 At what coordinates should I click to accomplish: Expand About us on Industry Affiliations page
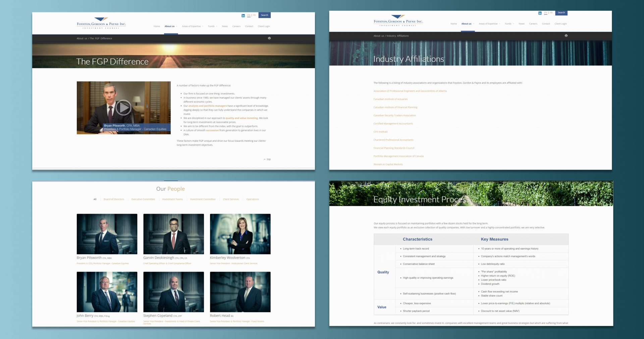pyautogui.click(x=468, y=24)
